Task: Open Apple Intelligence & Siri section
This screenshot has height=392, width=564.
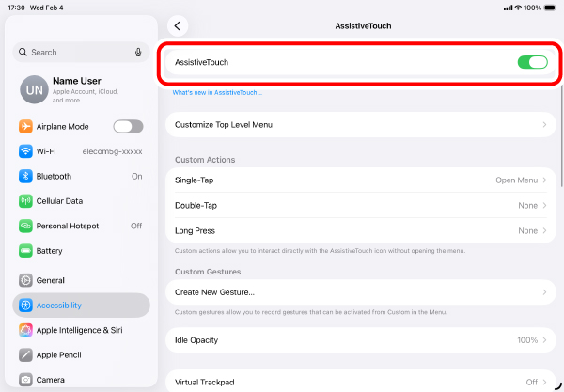Action: (x=81, y=330)
